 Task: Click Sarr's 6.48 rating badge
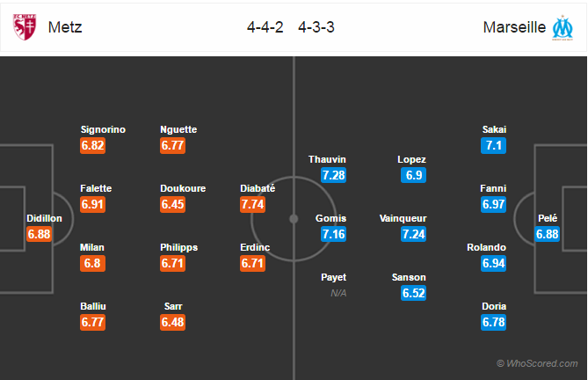[172, 322]
